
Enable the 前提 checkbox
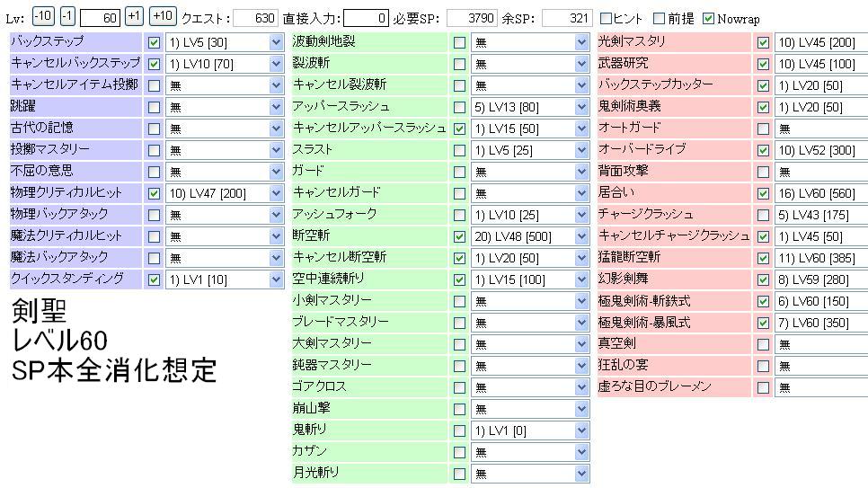pos(659,19)
